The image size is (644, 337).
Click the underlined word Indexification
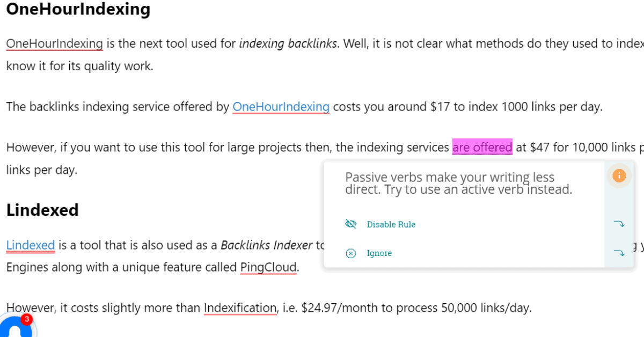[x=240, y=308]
